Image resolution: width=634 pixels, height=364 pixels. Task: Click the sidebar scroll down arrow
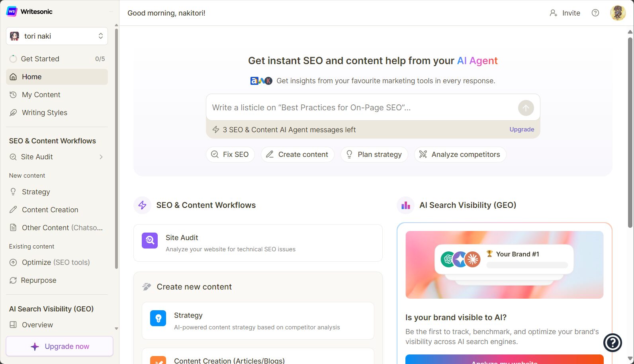click(116, 329)
